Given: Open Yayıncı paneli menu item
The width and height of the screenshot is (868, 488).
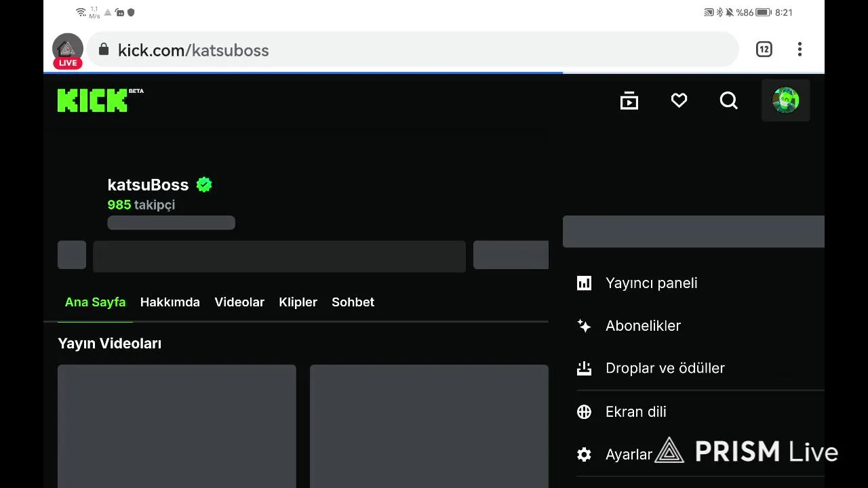Looking at the screenshot, I should click(651, 283).
